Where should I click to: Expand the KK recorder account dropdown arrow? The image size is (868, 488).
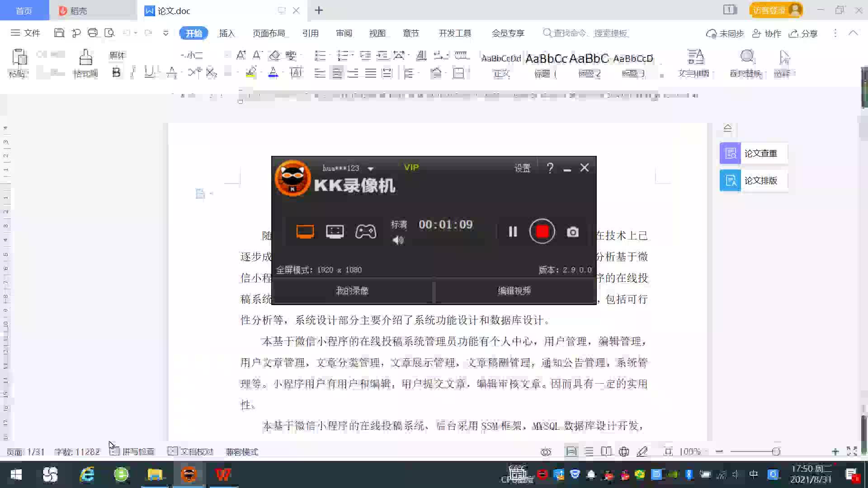tap(371, 169)
